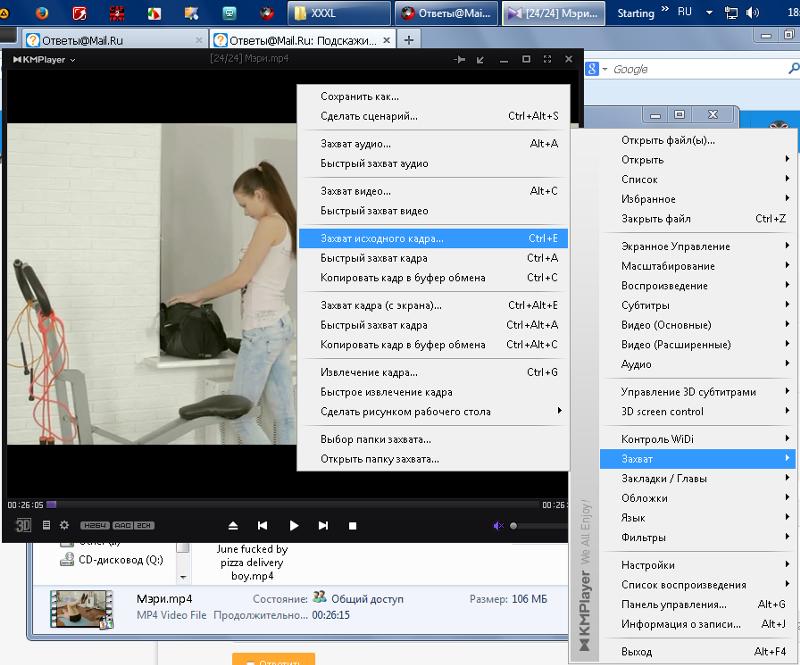
Task: Click the 2CH audio channel badge
Action: (x=144, y=525)
